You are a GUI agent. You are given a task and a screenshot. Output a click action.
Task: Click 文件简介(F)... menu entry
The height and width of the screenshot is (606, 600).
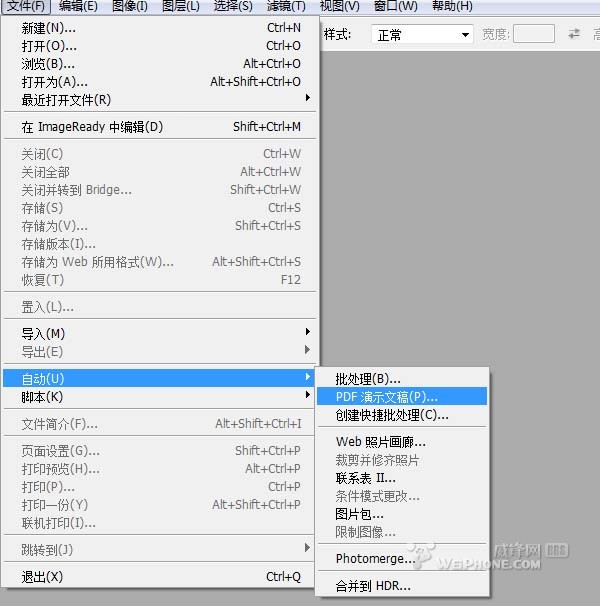point(159,424)
